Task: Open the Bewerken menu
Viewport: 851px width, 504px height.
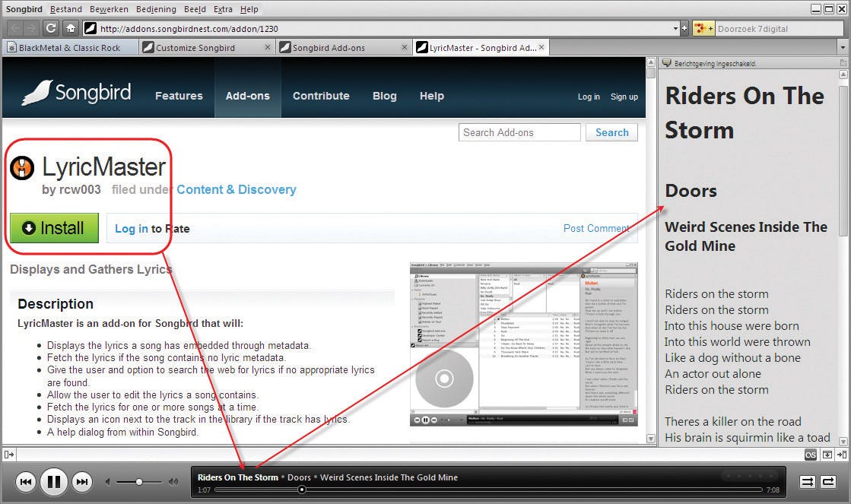Action: (109, 9)
